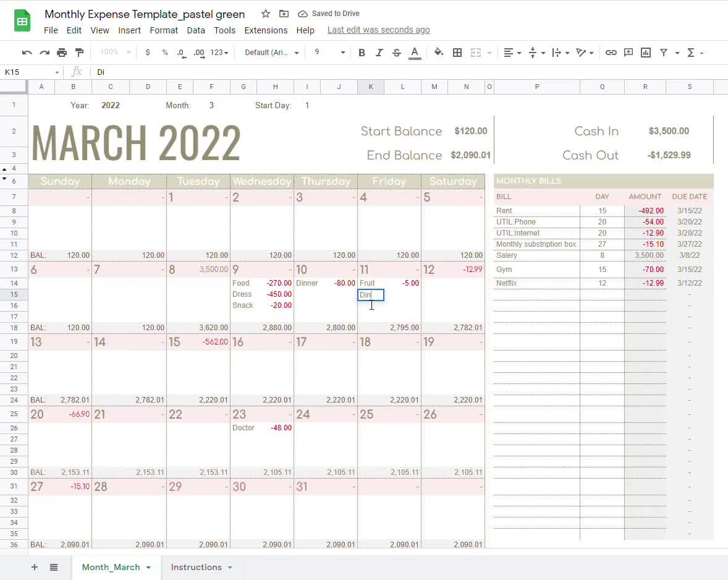
Task: Insert a chart
Action: pyautogui.click(x=646, y=53)
